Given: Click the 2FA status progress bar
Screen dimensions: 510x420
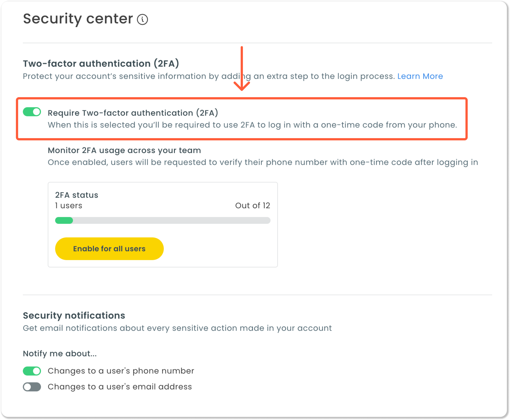Looking at the screenshot, I should click(163, 220).
